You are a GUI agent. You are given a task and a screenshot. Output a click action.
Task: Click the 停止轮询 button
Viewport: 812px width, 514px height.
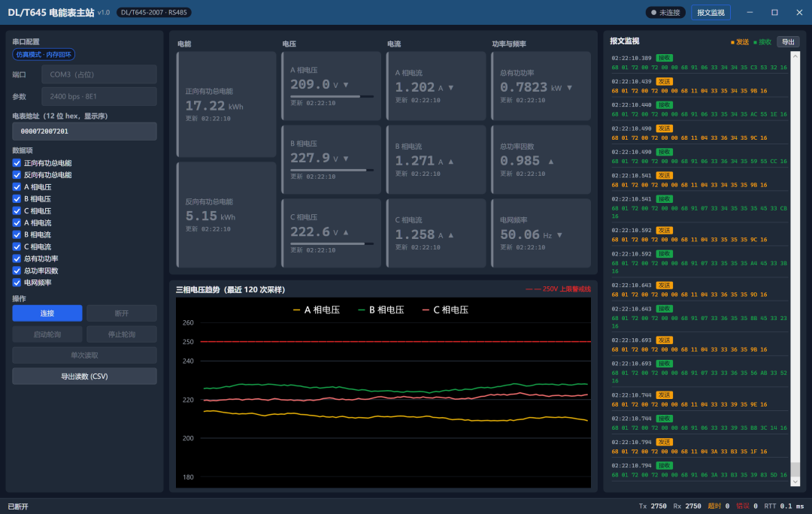coord(122,334)
